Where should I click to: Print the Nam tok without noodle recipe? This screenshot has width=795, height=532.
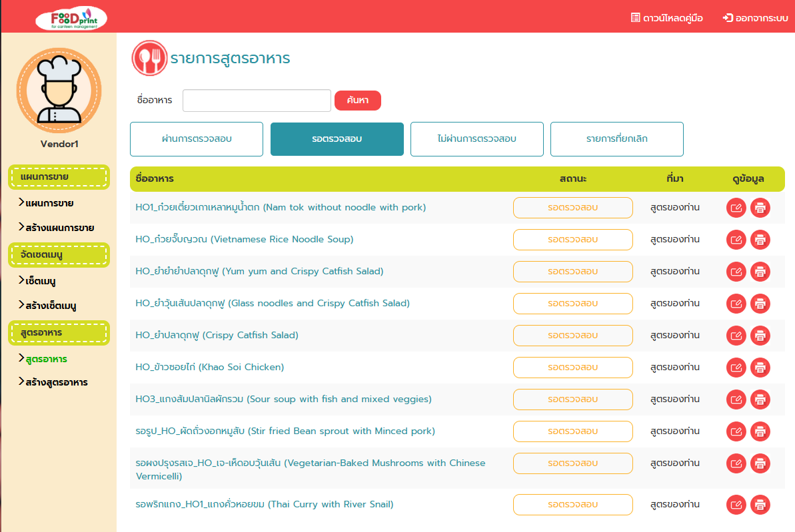pos(760,208)
